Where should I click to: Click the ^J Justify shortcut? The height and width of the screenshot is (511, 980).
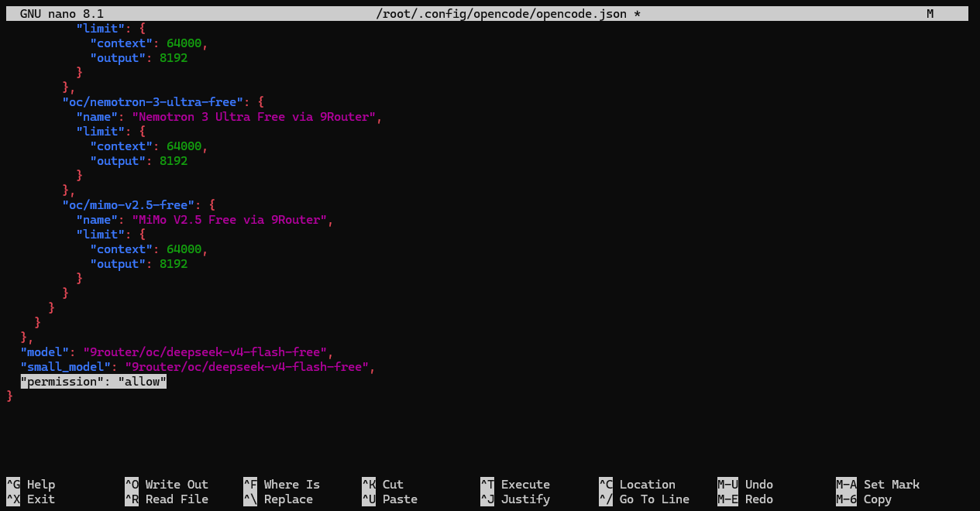tap(515, 499)
